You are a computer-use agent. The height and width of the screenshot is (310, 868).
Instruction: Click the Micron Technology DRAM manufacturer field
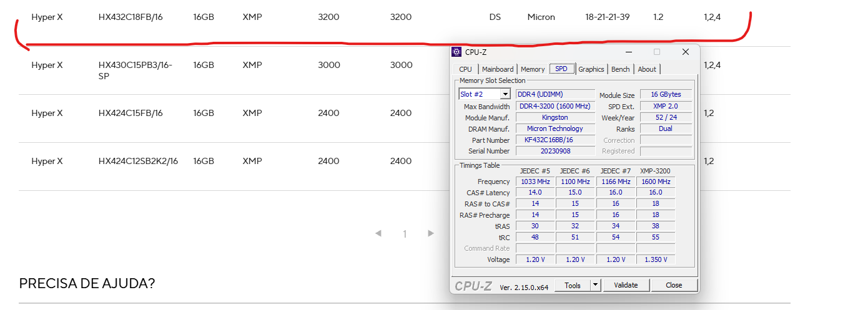[x=555, y=128]
